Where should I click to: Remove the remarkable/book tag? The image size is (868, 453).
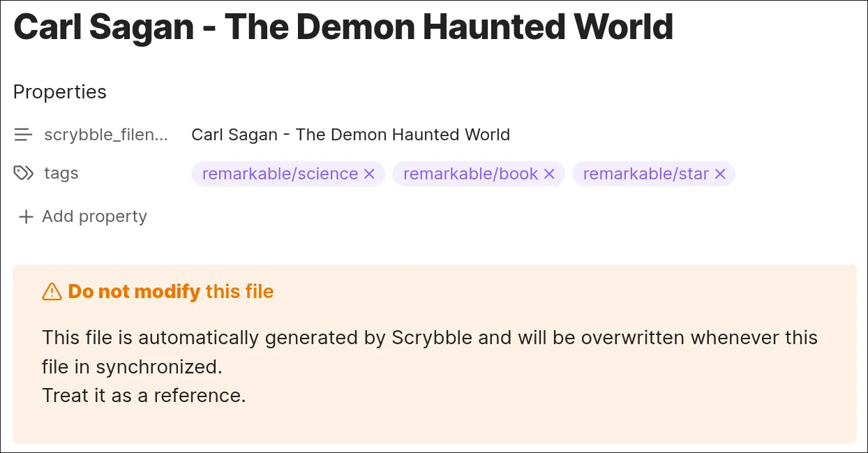(549, 174)
